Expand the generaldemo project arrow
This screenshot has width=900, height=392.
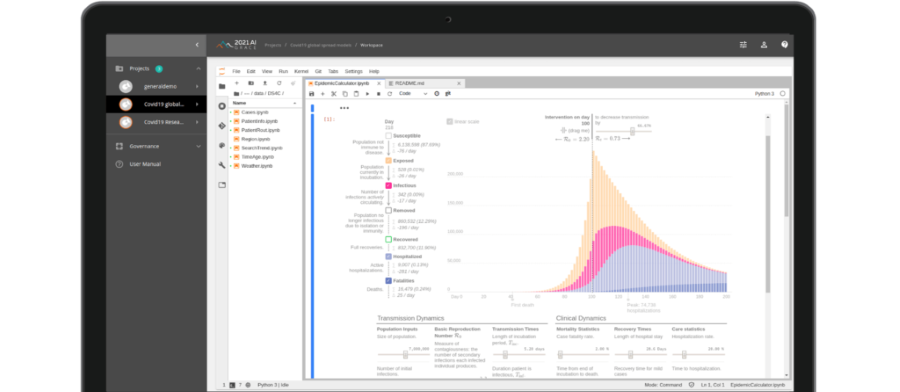pos(197,87)
